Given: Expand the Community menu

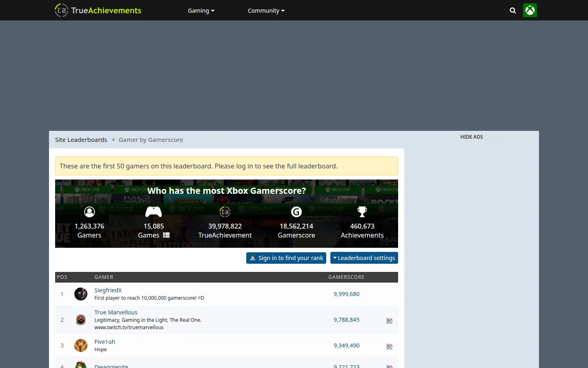Looking at the screenshot, I should 266,11.
